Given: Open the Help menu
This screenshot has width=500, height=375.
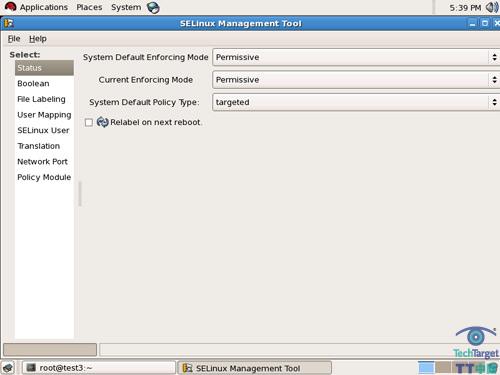Looking at the screenshot, I should (x=38, y=39).
